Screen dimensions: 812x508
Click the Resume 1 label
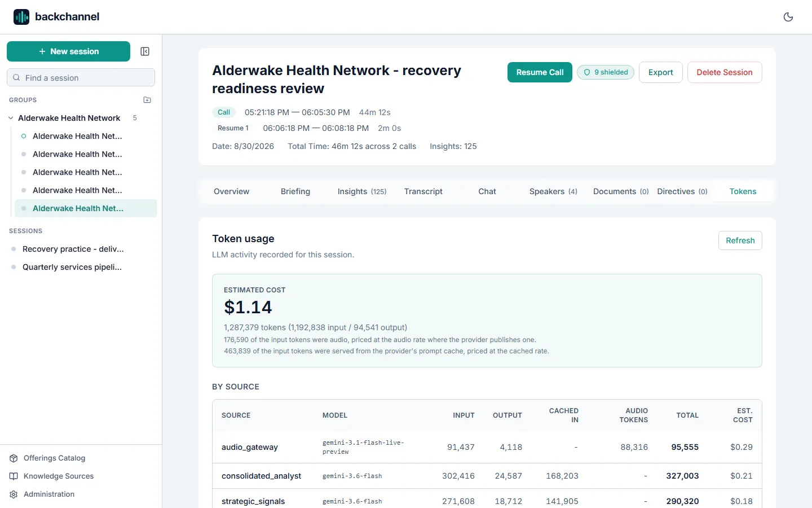(x=233, y=128)
